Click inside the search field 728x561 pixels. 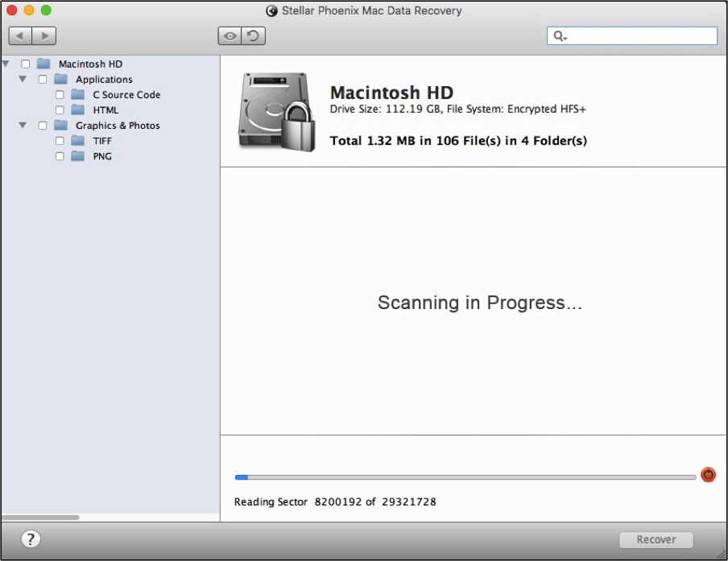pyautogui.click(x=632, y=35)
